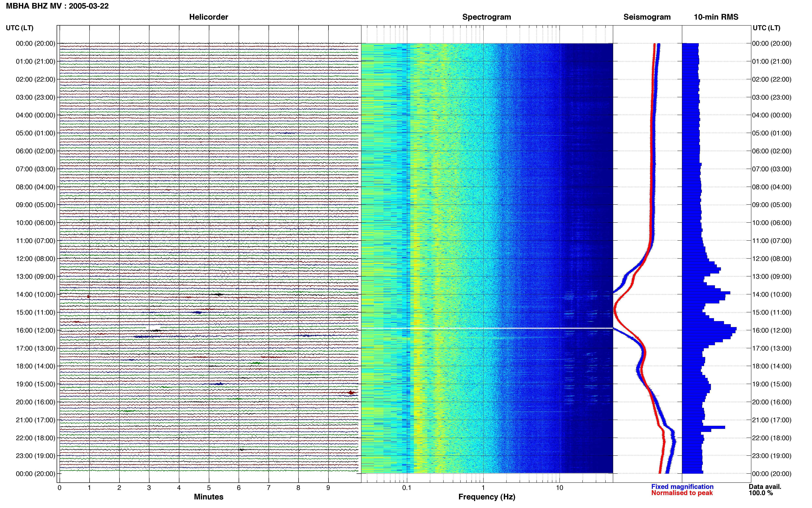
Task: Click left time label '14:00 (10:00)'
Action: click(x=36, y=295)
